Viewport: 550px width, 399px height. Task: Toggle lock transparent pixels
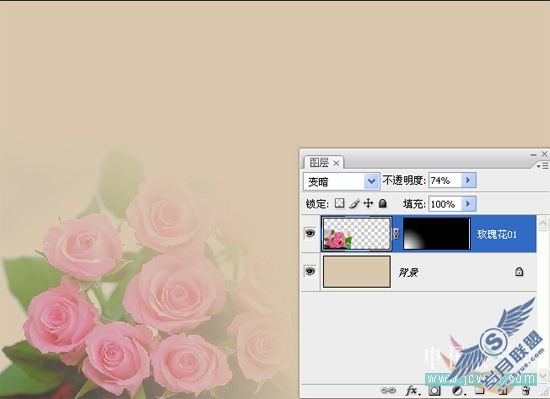[x=339, y=203]
